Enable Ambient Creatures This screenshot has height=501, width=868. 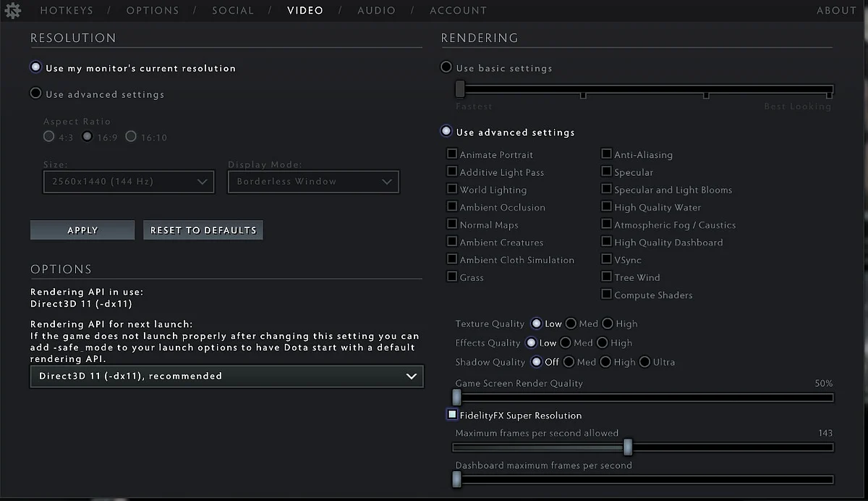tap(452, 242)
